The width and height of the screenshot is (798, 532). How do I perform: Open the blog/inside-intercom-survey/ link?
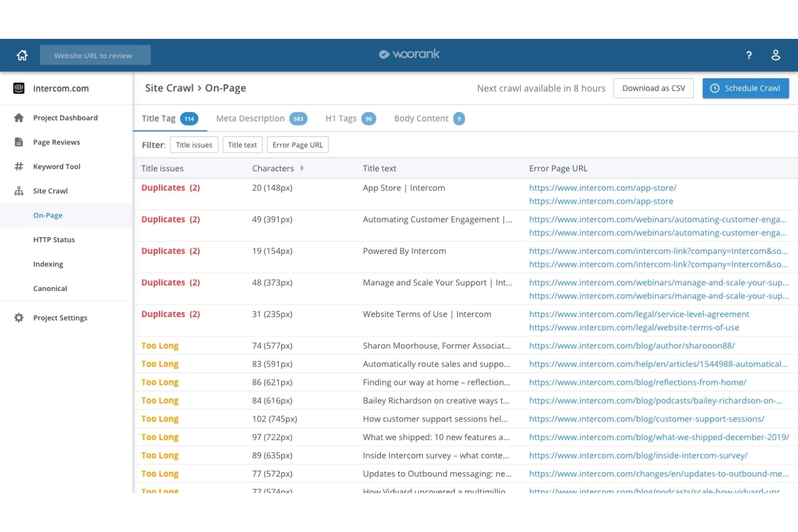pyautogui.click(x=638, y=456)
